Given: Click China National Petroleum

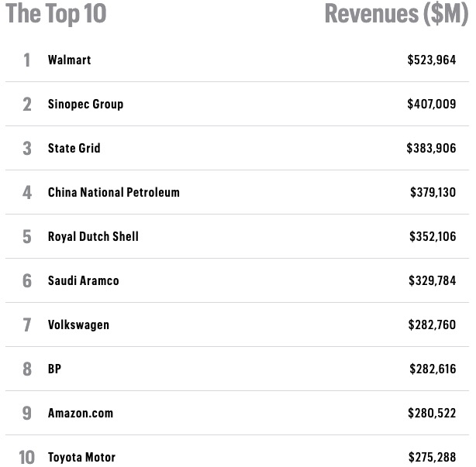Looking at the screenshot, I should pyautogui.click(x=113, y=192).
